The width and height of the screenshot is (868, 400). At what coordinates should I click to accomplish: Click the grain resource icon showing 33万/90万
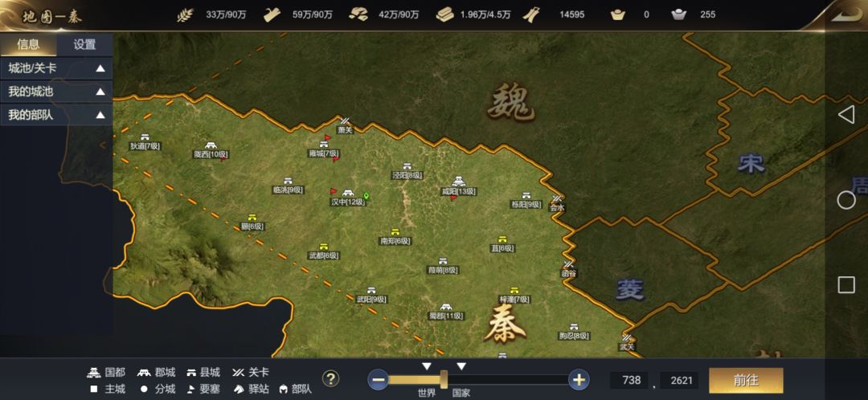[186, 15]
